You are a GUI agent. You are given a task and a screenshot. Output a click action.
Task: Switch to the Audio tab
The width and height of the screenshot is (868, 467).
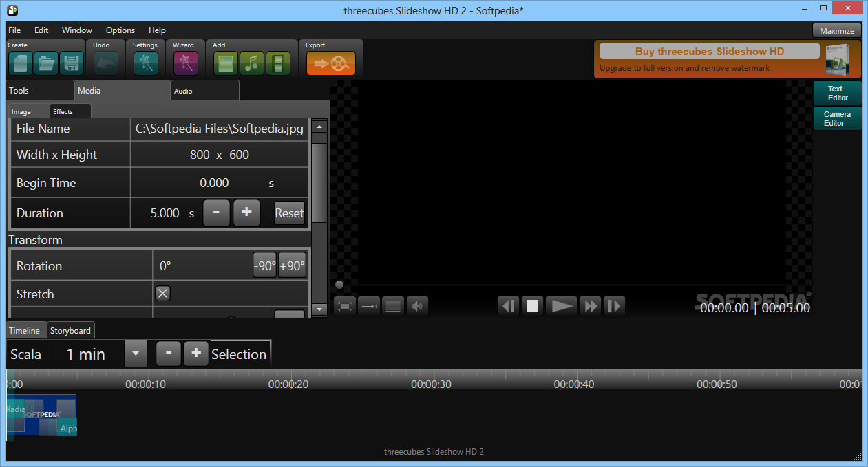205,91
